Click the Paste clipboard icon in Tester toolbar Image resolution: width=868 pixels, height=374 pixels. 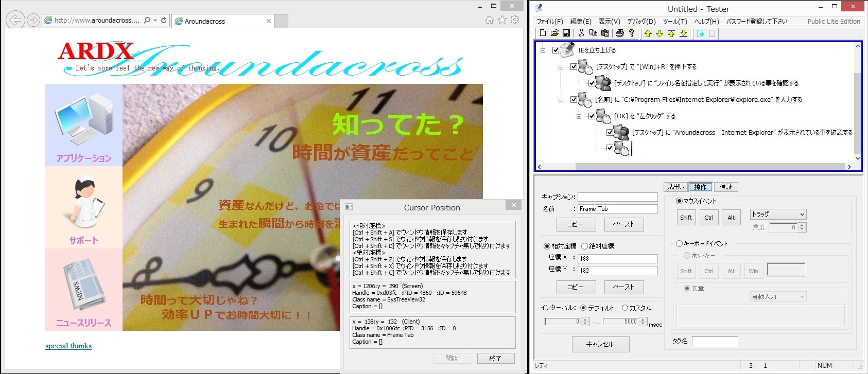605,33
